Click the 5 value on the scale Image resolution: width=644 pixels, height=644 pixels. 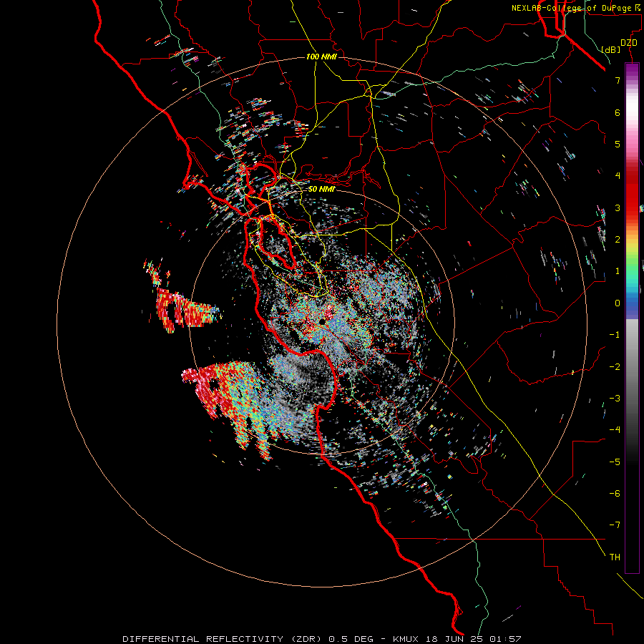[618, 144]
